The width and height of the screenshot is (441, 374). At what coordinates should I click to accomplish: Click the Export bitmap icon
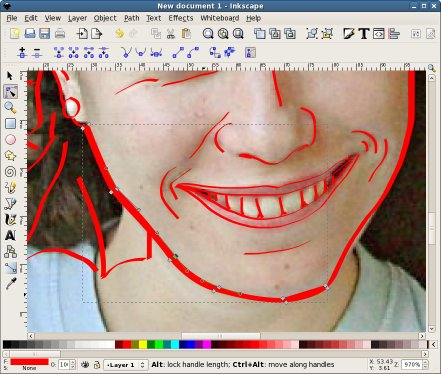[97, 34]
